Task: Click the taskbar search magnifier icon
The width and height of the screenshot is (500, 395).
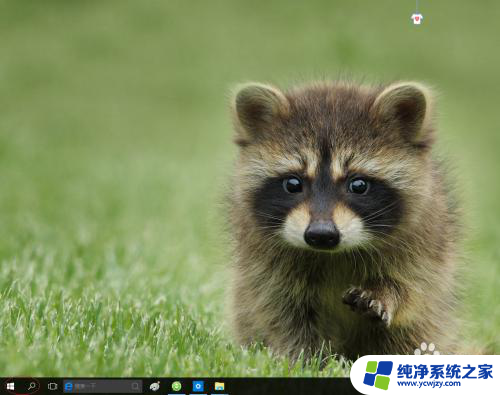Action: click(x=32, y=386)
